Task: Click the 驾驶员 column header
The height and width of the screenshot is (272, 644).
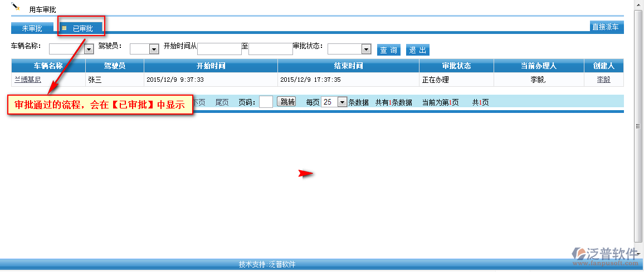Action: [115, 66]
